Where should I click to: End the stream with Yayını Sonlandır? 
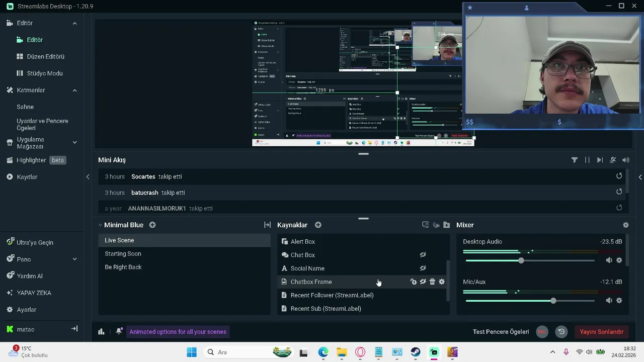point(601,331)
